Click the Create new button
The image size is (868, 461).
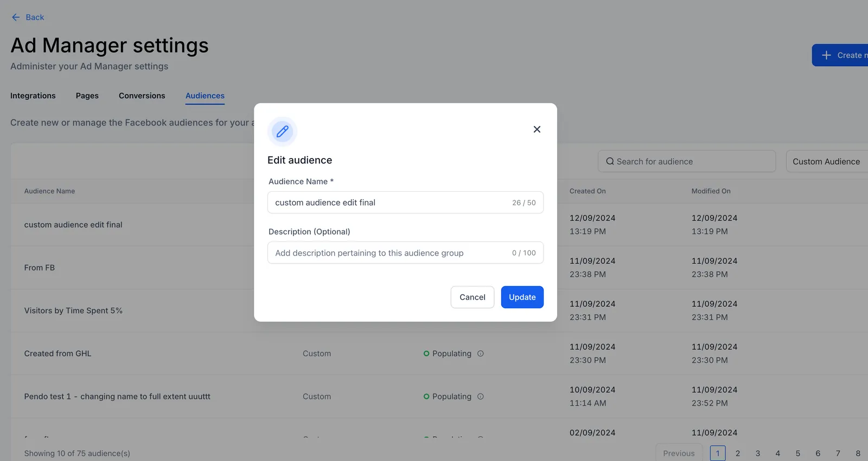click(840, 55)
